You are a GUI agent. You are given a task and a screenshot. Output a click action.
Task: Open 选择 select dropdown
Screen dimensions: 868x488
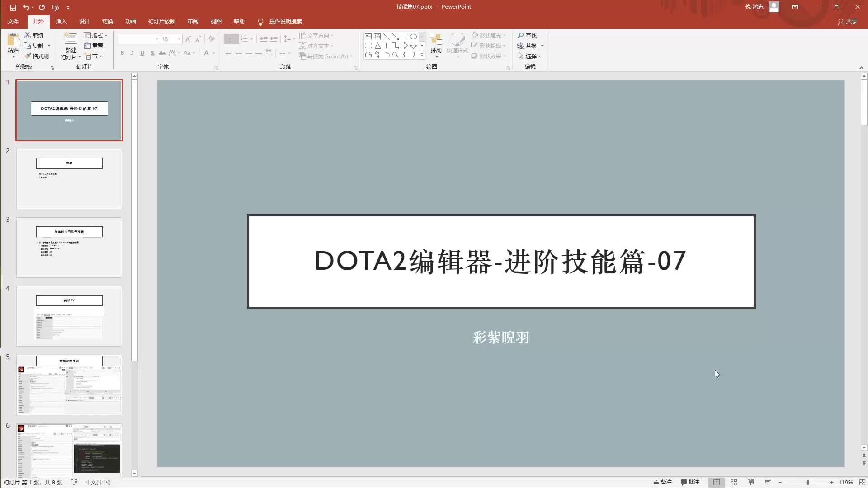coord(529,56)
